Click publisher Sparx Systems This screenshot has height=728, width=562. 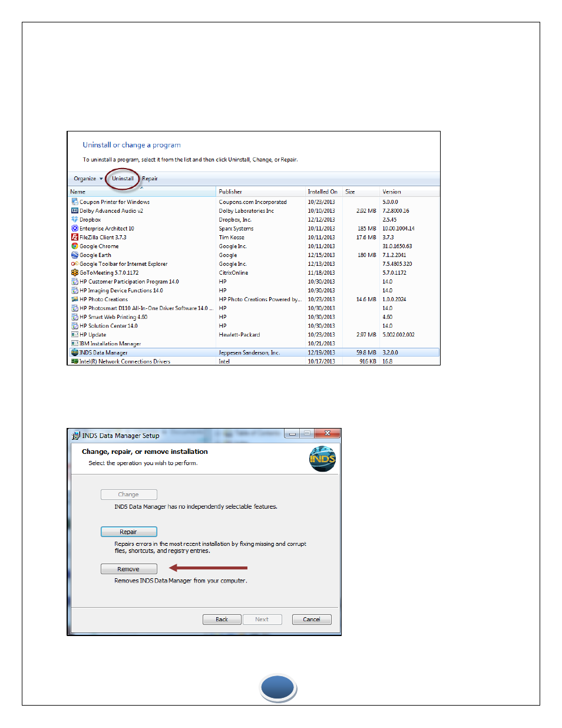tap(236, 229)
